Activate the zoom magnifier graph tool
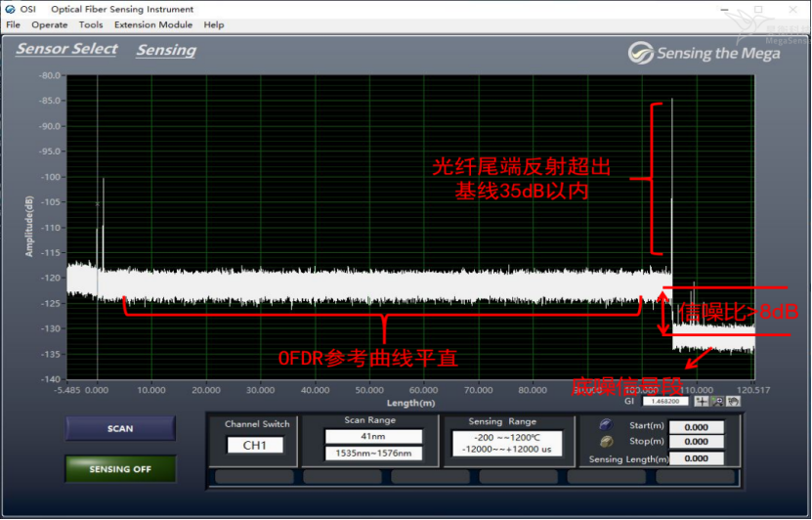Viewport: 812px width, 520px height. pos(718,401)
